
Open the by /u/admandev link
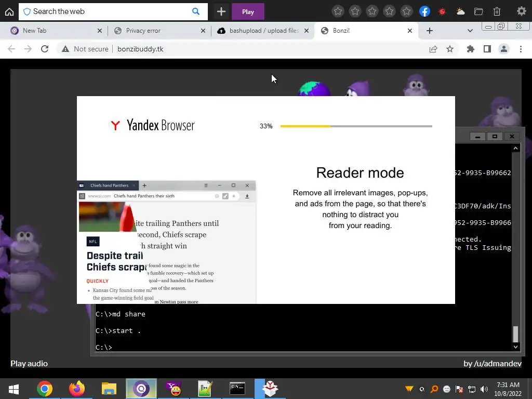click(x=493, y=363)
